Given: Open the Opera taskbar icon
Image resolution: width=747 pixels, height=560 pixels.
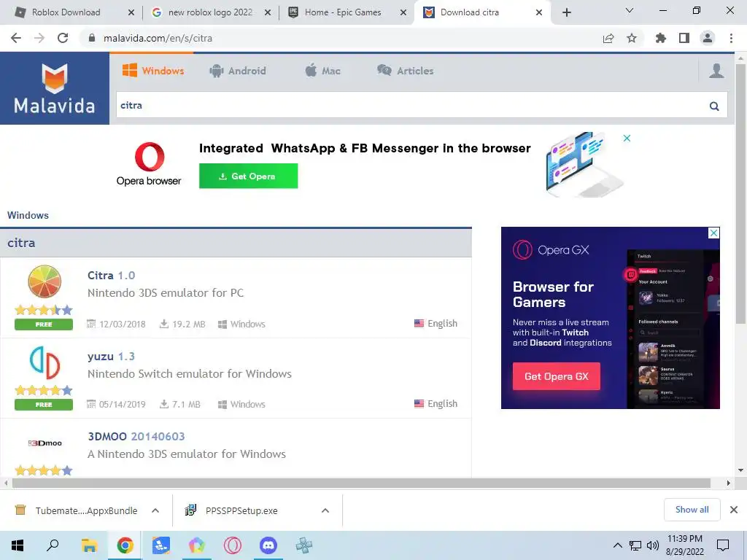Looking at the screenshot, I should [233, 545].
